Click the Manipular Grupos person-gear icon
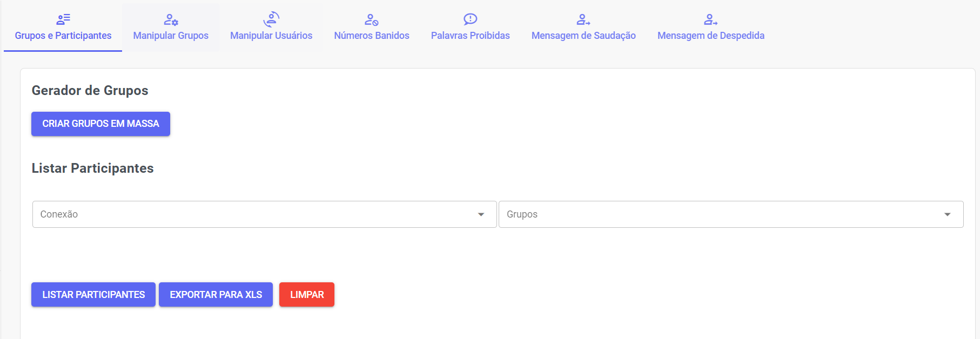This screenshot has width=980, height=339. [171, 20]
